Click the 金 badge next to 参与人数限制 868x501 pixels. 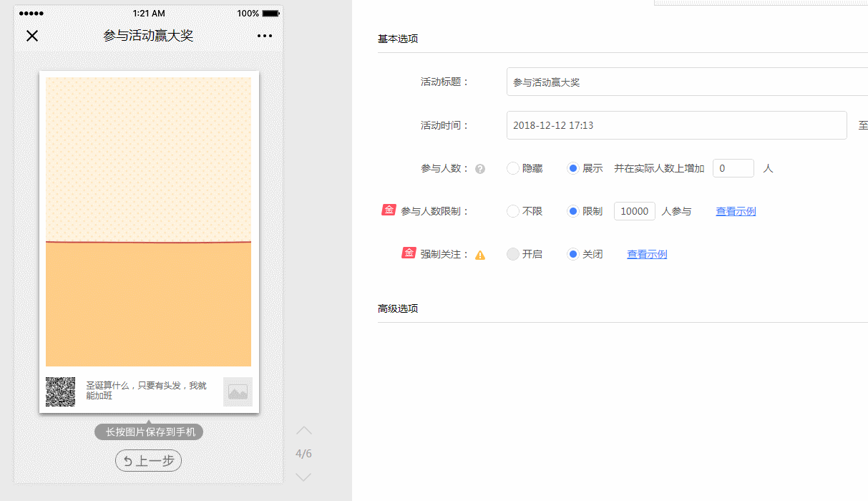(389, 210)
